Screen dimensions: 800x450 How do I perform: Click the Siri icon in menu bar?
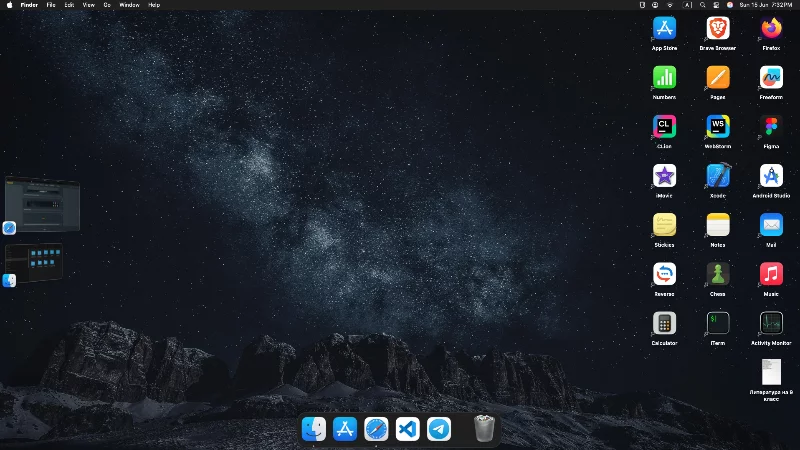[730, 5]
